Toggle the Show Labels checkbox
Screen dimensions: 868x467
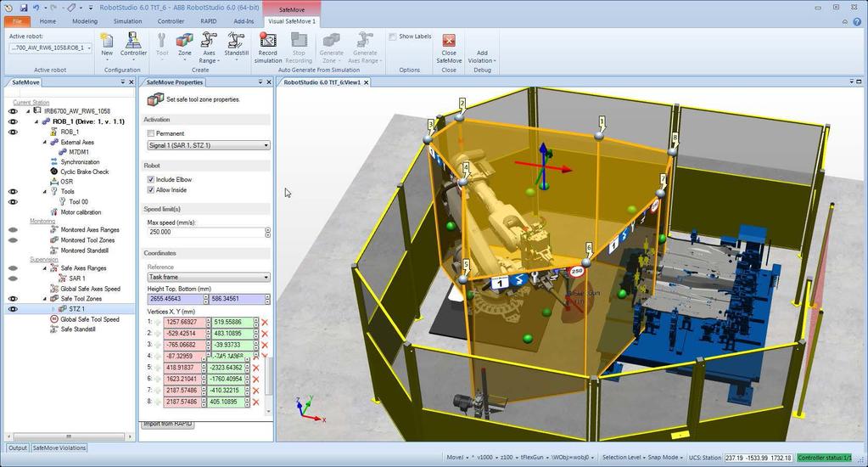(393, 37)
